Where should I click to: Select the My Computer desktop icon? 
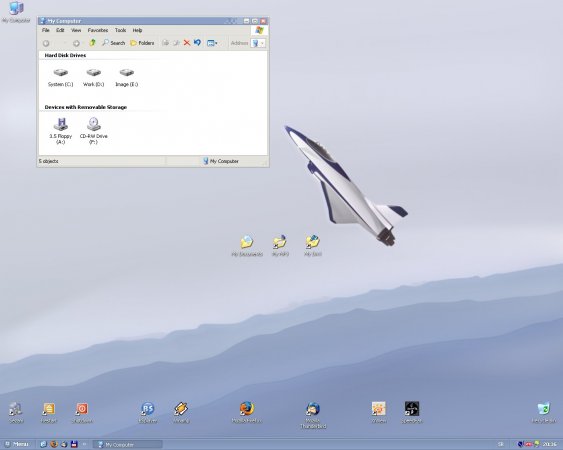tap(16, 11)
